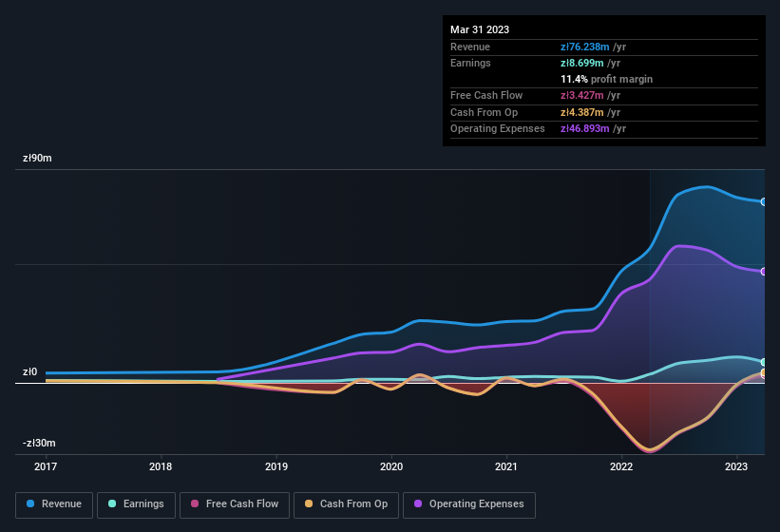Click the Revenue endpoint marker on chart

tap(764, 201)
